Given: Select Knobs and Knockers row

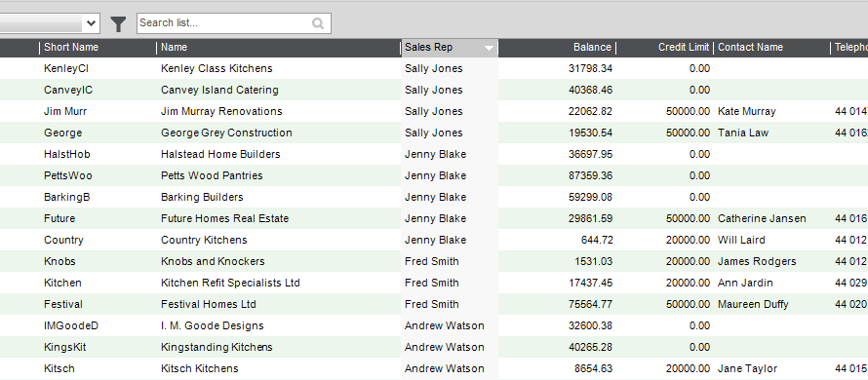Looking at the screenshot, I should (x=434, y=262).
